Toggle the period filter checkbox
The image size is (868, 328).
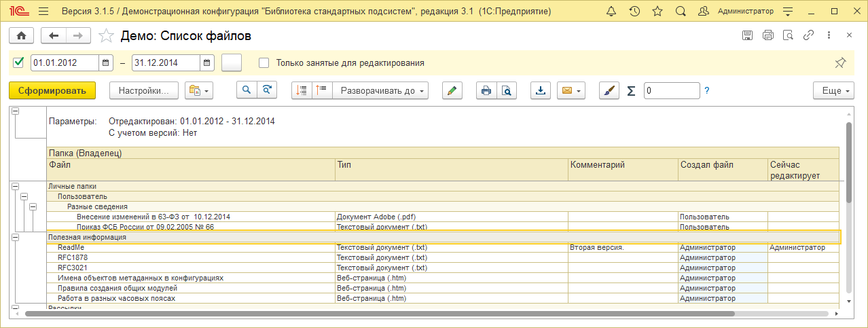point(18,62)
